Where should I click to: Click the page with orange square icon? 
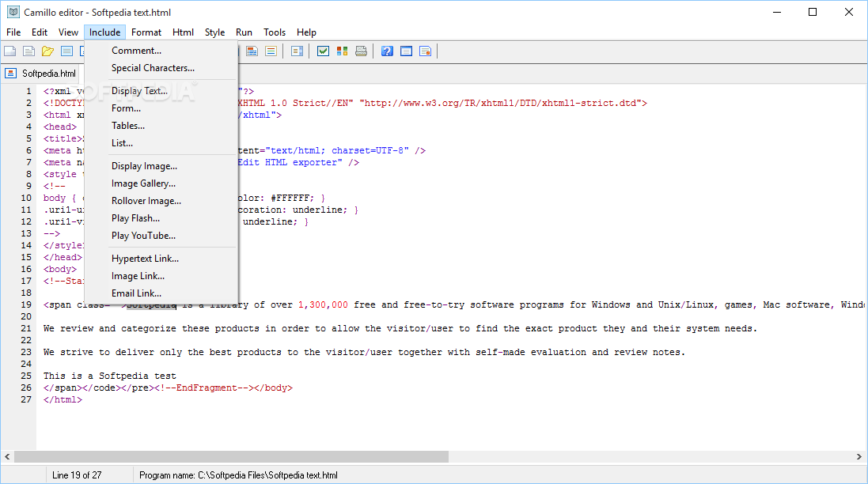point(425,51)
